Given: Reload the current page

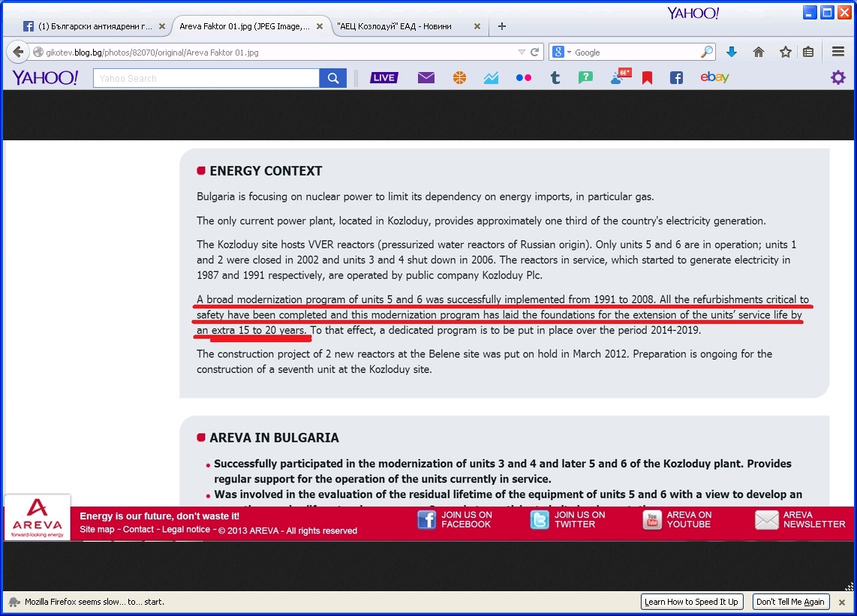Looking at the screenshot, I should [x=535, y=53].
